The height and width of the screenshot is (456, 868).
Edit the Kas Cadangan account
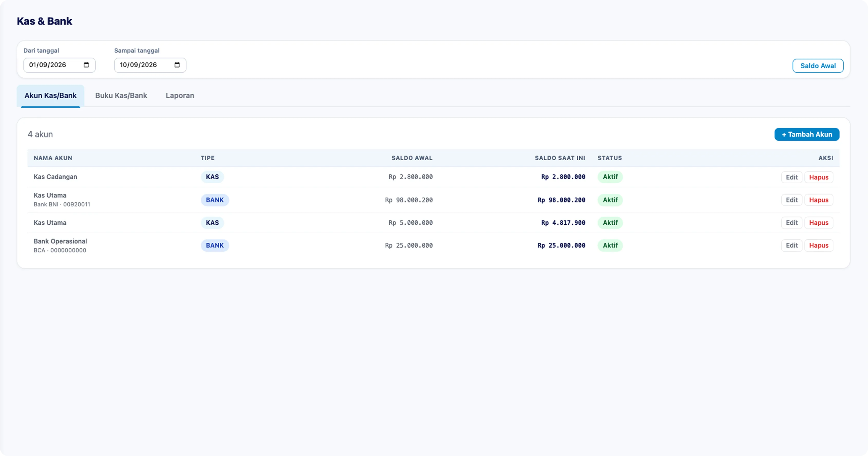pyautogui.click(x=791, y=177)
